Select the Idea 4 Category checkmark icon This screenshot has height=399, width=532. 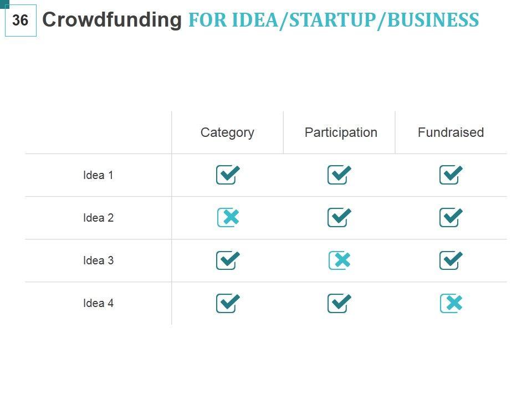click(x=227, y=303)
